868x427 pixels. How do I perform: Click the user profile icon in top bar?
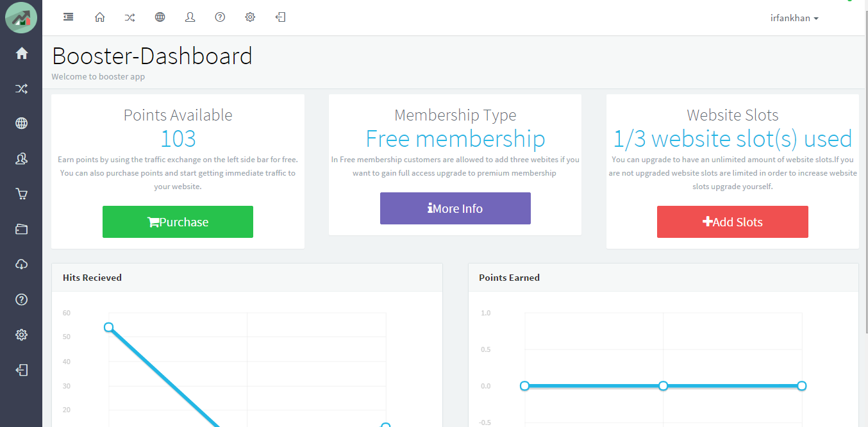(x=190, y=17)
